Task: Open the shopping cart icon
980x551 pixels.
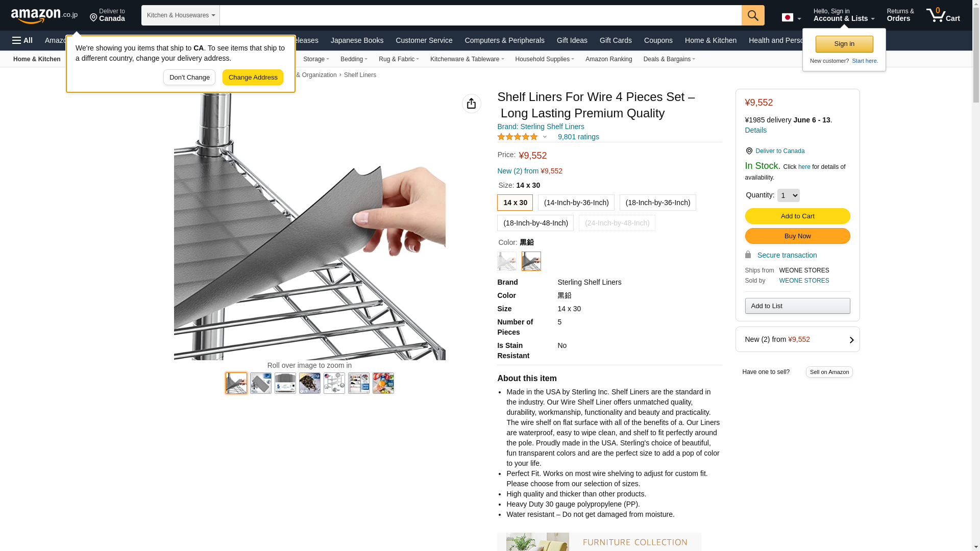Action: pos(943,15)
